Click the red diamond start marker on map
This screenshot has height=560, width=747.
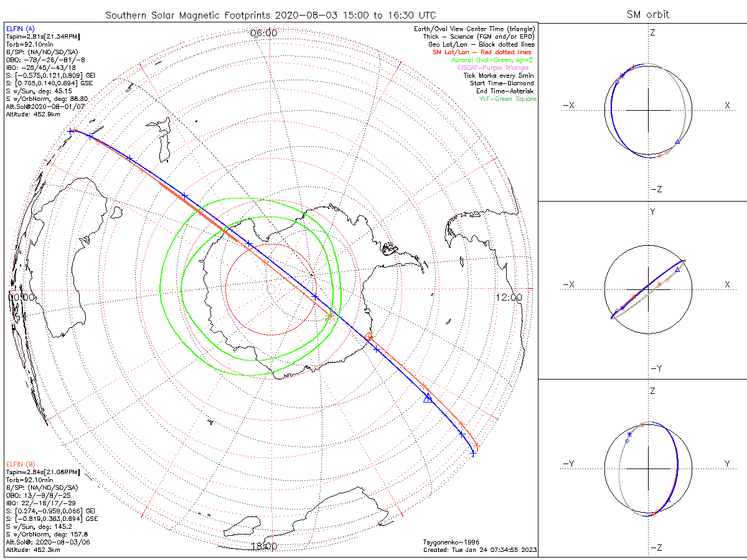[x=369, y=337]
